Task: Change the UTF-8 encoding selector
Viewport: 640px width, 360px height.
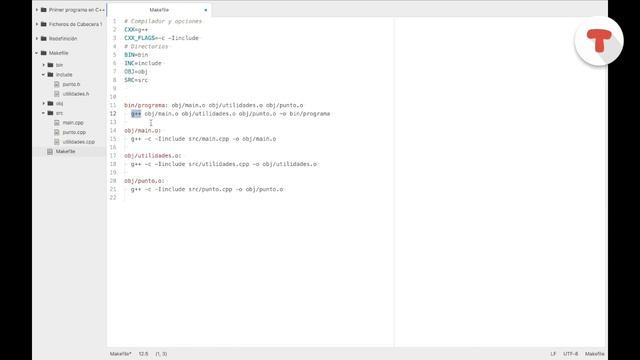Action: [x=570, y=354]
